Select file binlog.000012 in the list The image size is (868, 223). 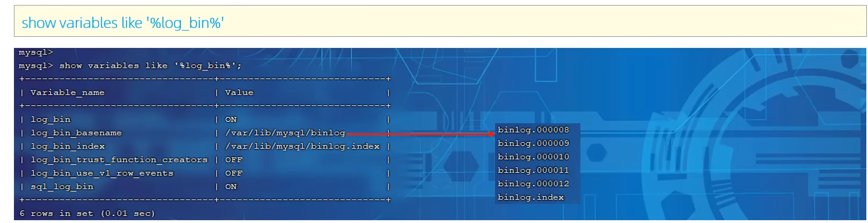pyautogui.click(x=534, y=183)
